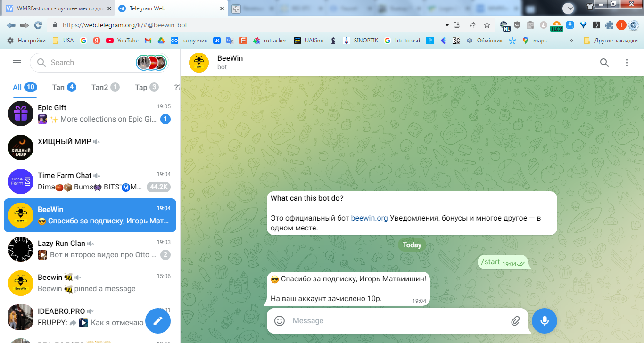Open the uBlock Origin extension

(x=518, y=25)
